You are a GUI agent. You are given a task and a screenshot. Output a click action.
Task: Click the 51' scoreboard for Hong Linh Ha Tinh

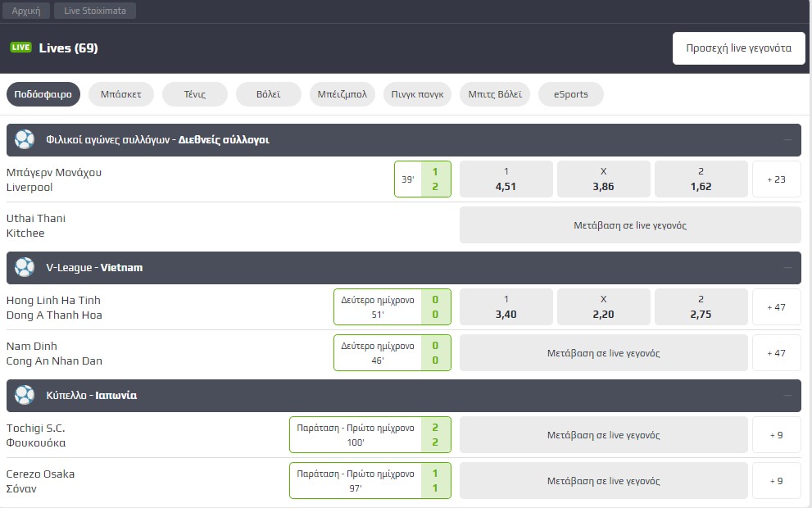[392, 307]
